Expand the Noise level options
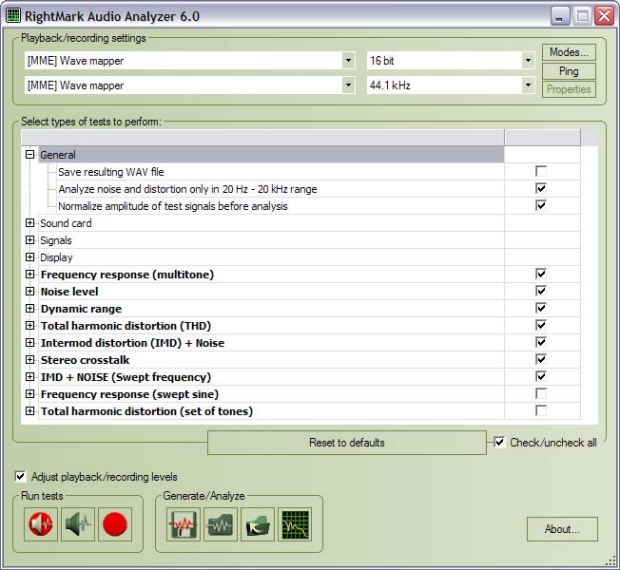The image size is (620, 570). click(30, 291)
